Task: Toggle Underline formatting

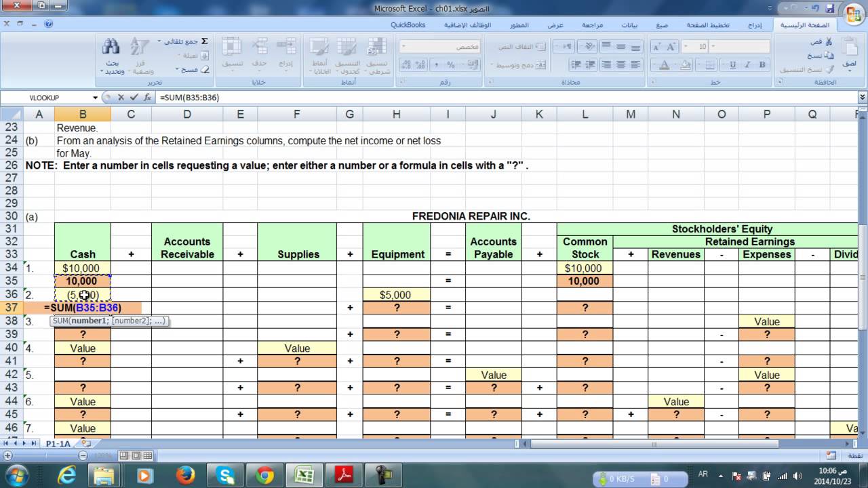Action: [733, 65]
